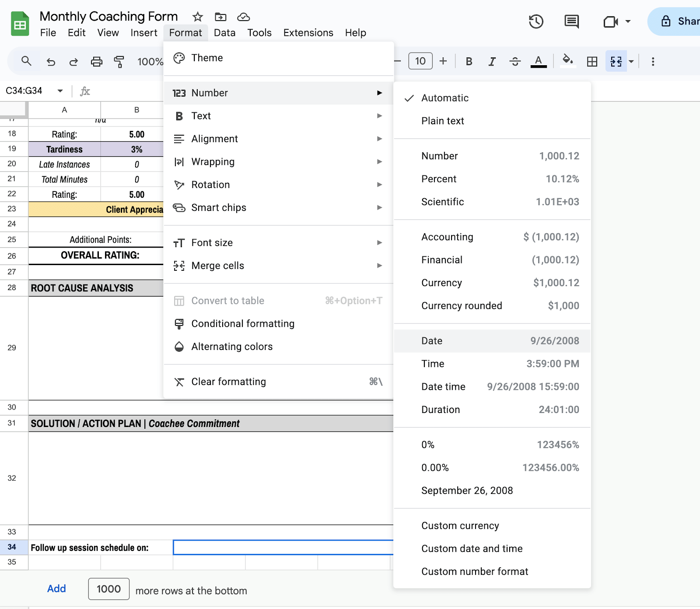This screenshot has width=700, height=609.
Task: Click the Borders grid icon
Action: (x=592, y=62)
